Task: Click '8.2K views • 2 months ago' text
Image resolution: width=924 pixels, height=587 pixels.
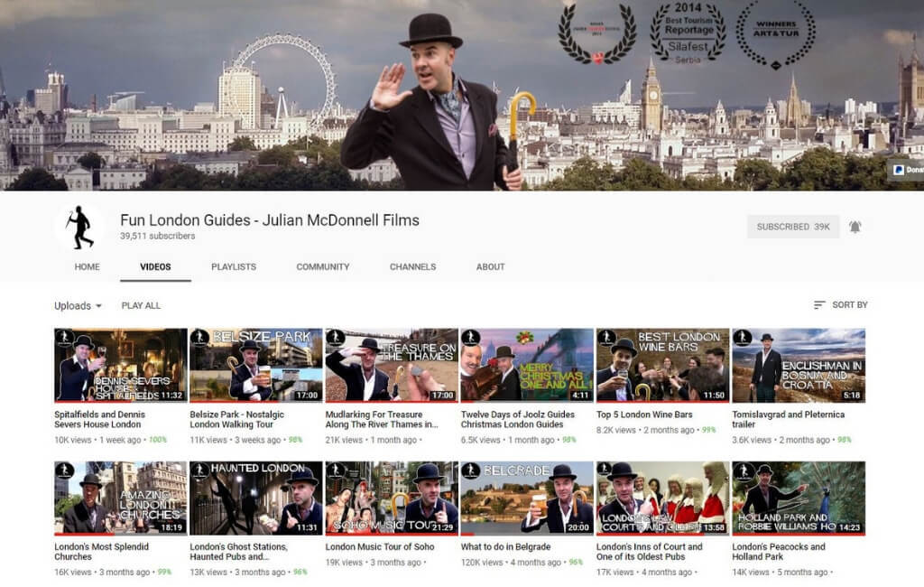Action: point(645,430)
